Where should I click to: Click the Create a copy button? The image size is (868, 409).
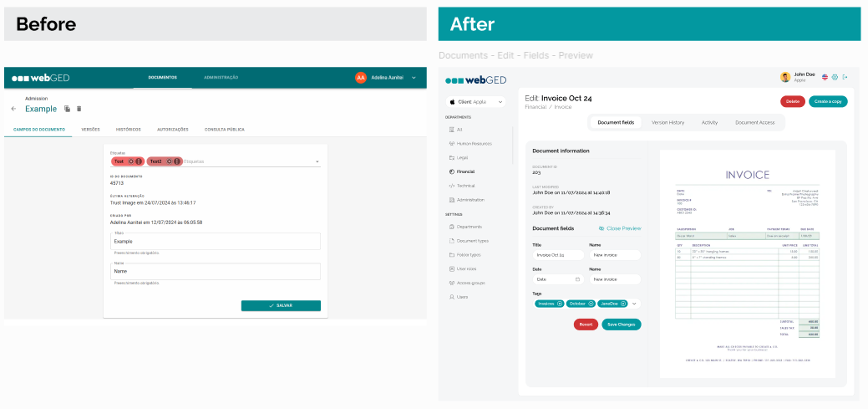pyautogui.click(x=828, y=101)
